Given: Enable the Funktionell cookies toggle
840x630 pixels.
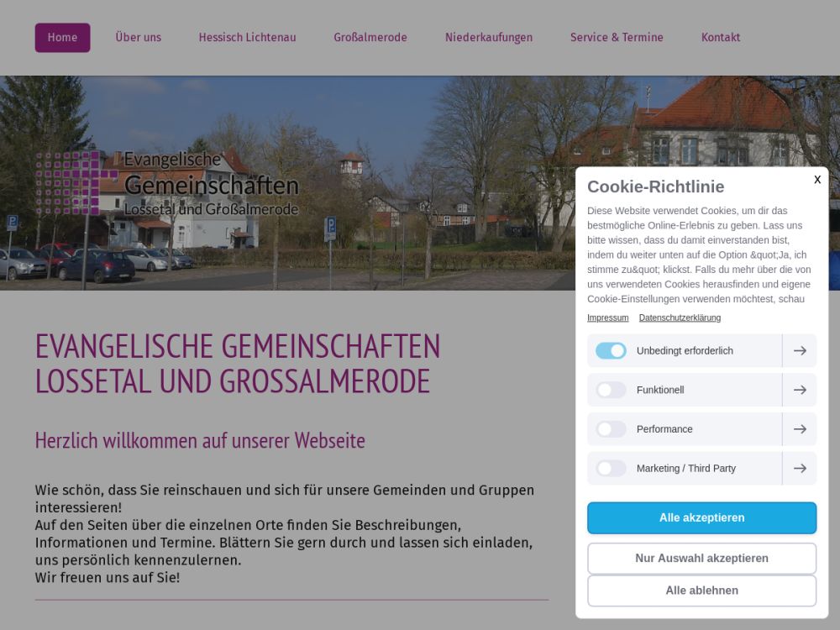Looking at the screenshot, I should click(x=611, y=390).
